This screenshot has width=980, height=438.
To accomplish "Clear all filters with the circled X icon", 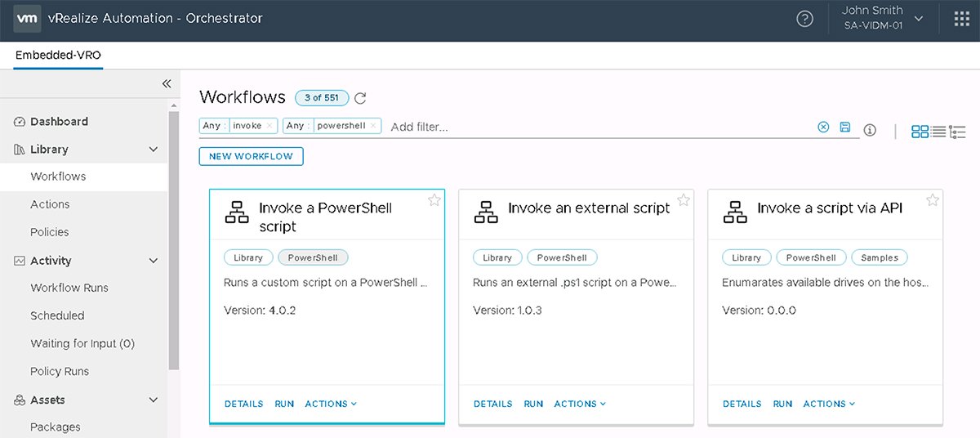I will pyautogui.click(x=823, y=127).
